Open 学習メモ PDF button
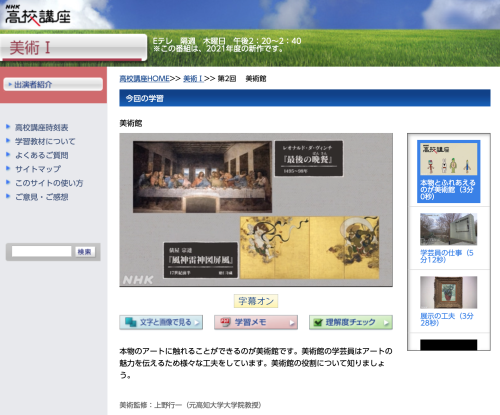This screenshot has width=500, height=415. pos(256,322)
